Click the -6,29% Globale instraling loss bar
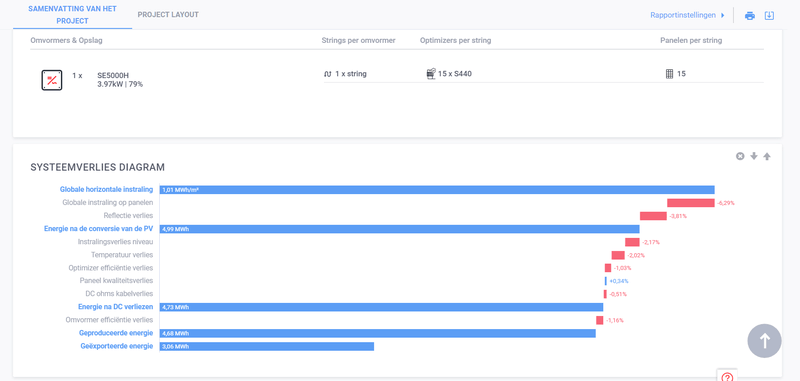Screen dimensions: 800x381 tap(691, 203)
